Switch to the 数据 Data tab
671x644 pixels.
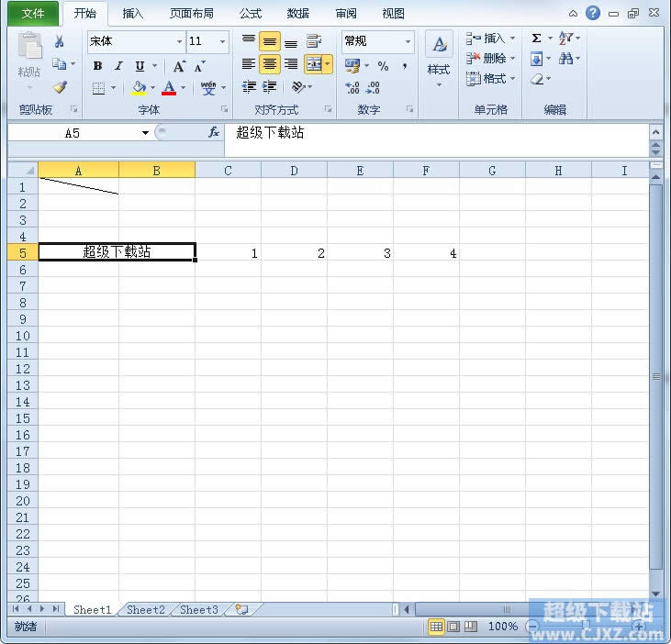(x=297, y=14)
